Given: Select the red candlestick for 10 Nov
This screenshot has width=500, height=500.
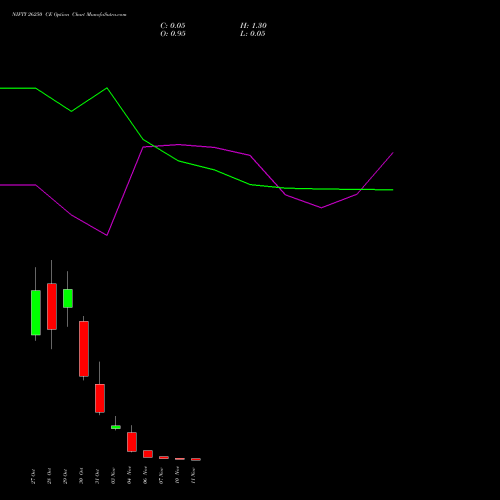Looking at the screenshot, I should 180,459.
